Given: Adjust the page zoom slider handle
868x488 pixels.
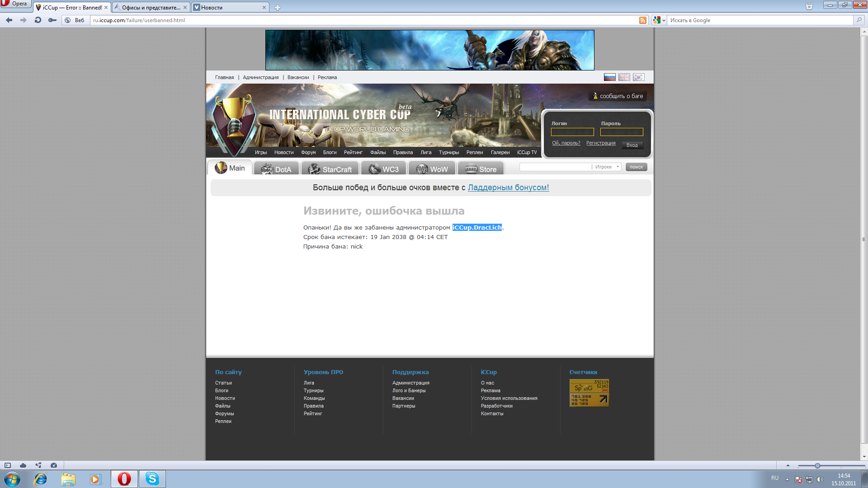Looking at the screenshot, I should pyautogui.click(x=817, y=465).
